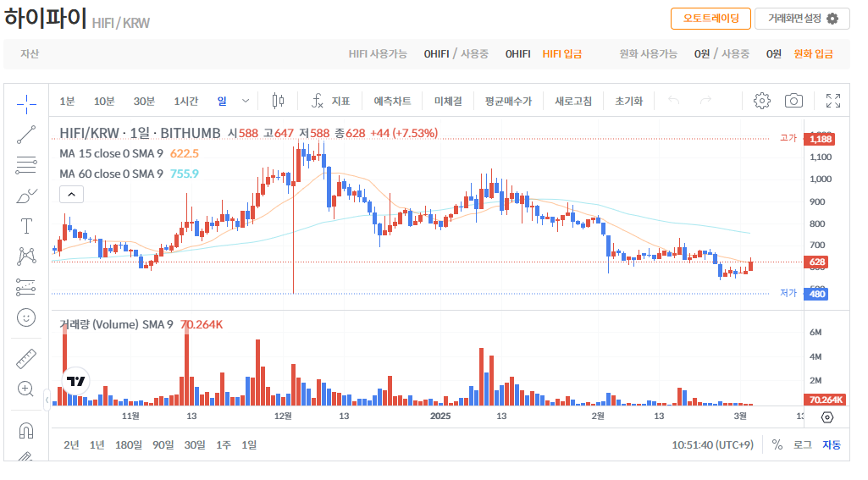
Task: Open the XABCD pattern tool
Action: 26,257
